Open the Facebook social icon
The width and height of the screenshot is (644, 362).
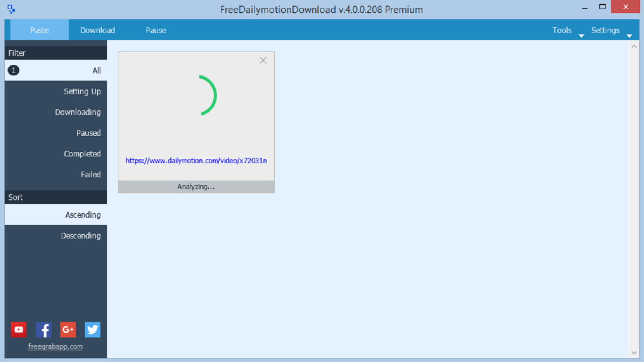(43, 329)
